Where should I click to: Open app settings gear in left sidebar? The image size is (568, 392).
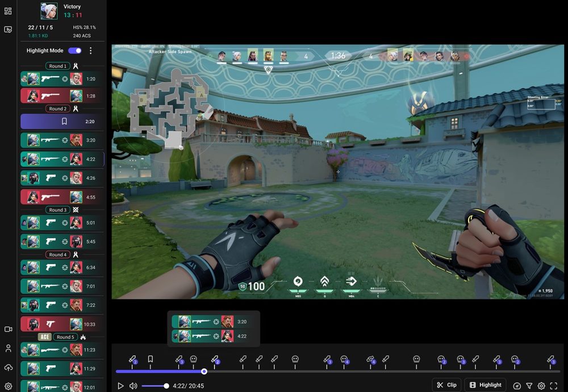pyautogui.click(x=8, y=386)
